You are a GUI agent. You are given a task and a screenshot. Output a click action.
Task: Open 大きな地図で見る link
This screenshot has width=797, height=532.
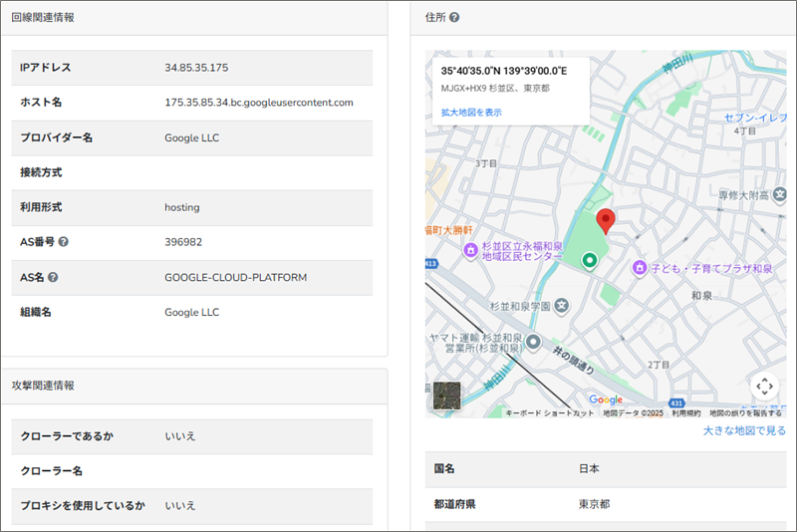tap(743, 430)
